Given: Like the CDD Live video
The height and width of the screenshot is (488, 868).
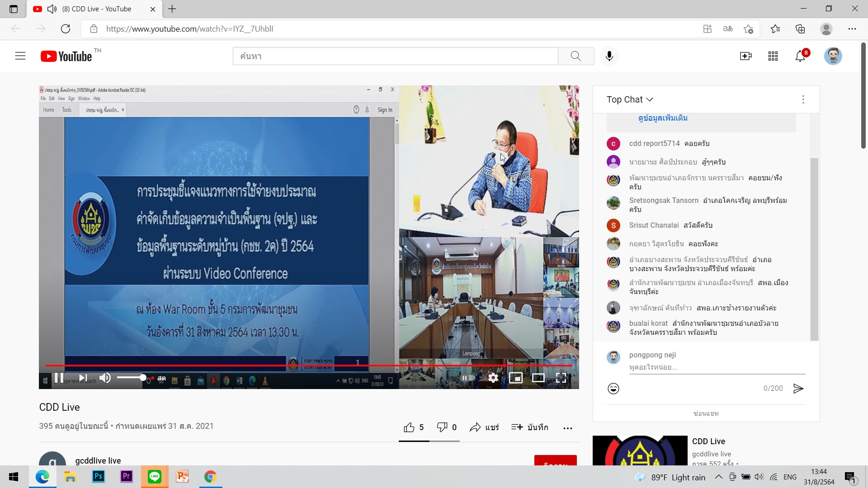Looking at the screenshot, I should [x=414, y=427].
